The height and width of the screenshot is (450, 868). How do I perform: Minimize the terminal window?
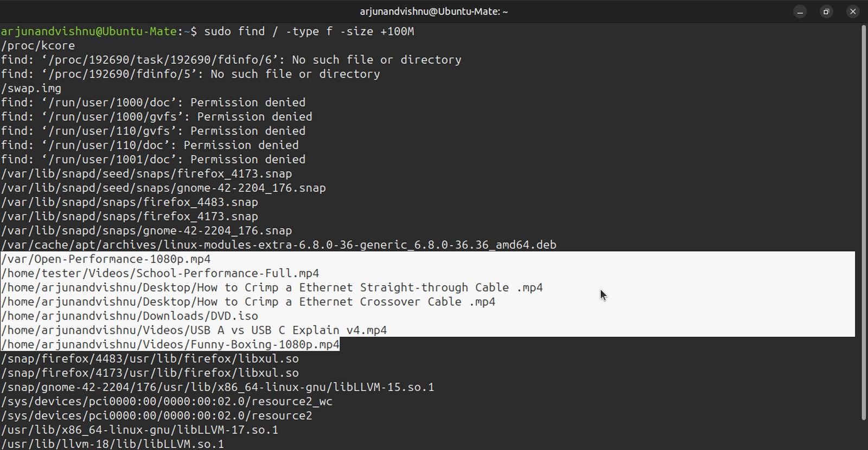point(800,11)
